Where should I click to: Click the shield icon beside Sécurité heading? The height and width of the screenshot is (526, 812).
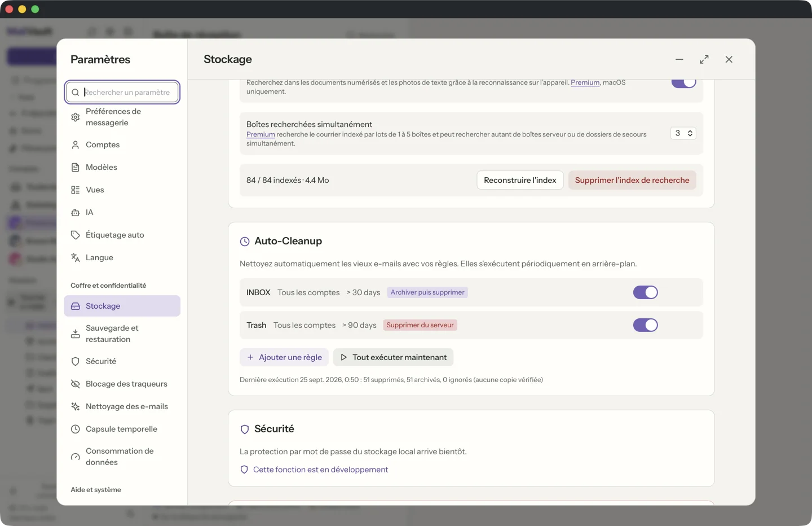245,429
